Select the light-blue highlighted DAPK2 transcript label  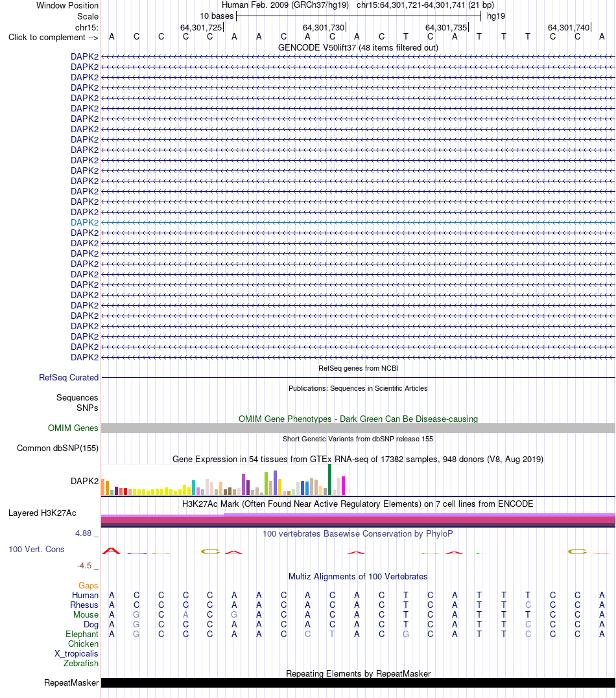(x=85, y=222)
